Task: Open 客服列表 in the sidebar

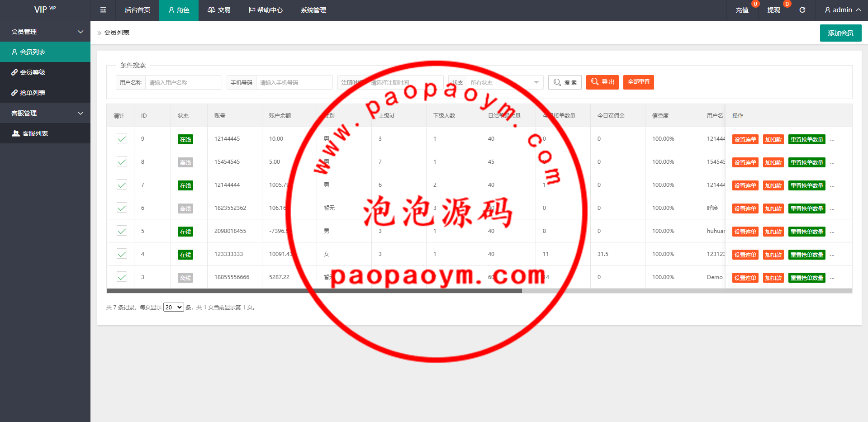Action: (35, 133)
